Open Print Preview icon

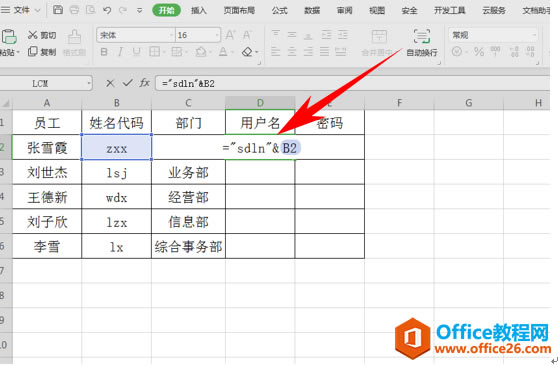(x=90, y=10)
